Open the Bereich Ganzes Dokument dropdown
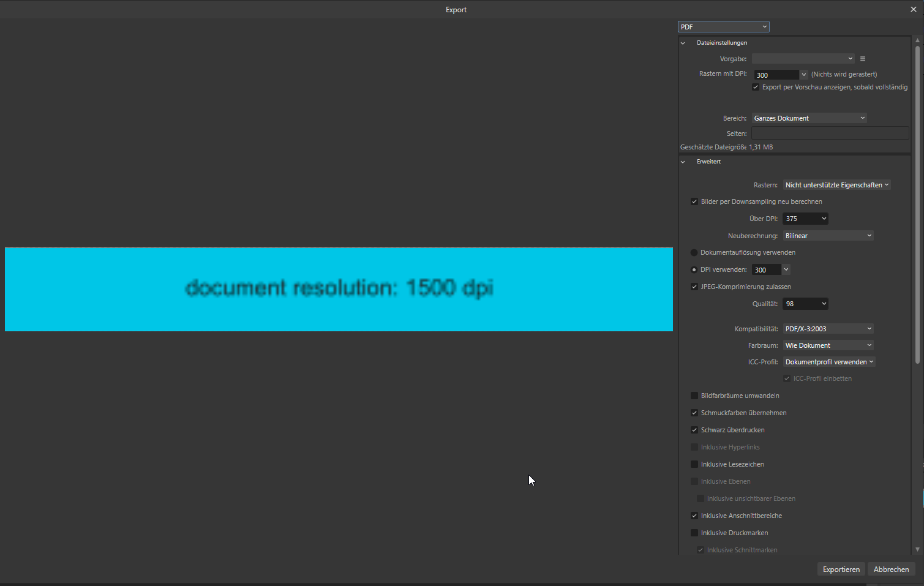924x586 pixels. coord(809,118)
